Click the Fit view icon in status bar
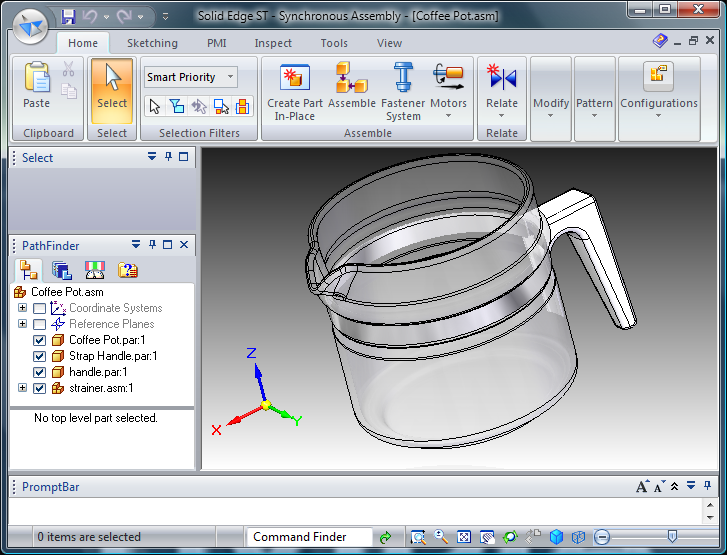Image resolution: width=727 pixels, height=555 pixels. pos(464,537)
